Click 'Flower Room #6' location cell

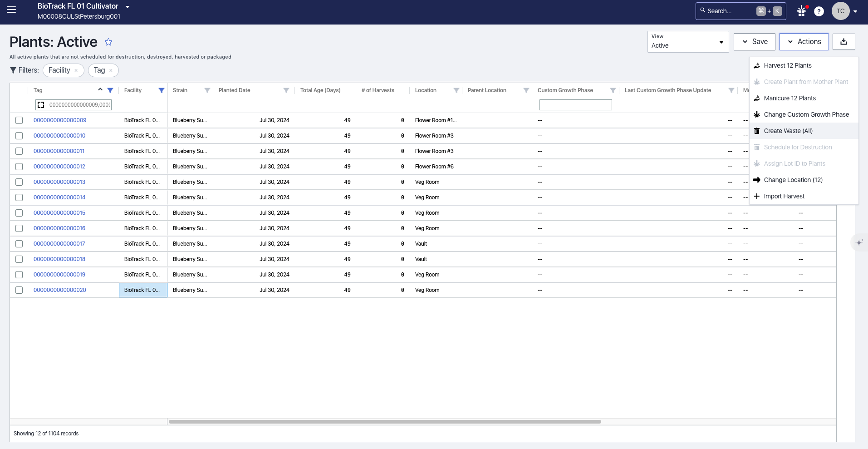pyautogui.click(x=434, y=167)
